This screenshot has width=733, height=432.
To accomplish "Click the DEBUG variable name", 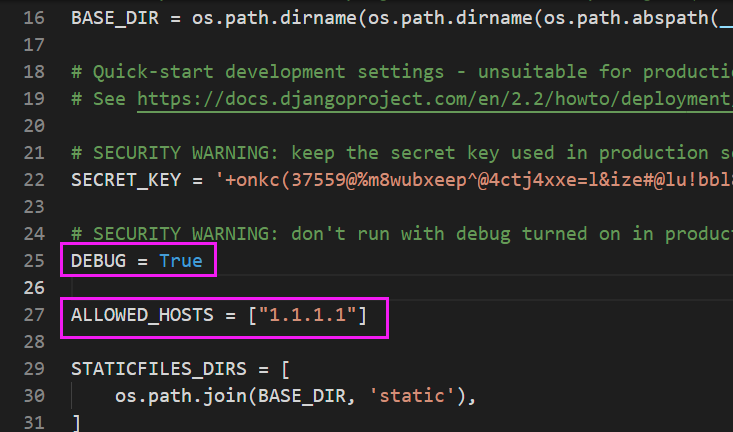I will click(98, 261).
